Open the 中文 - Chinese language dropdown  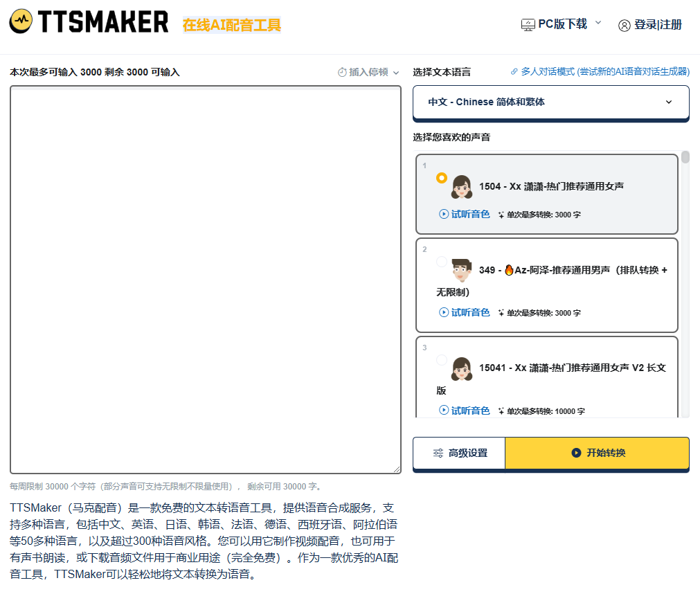point(551,102)
